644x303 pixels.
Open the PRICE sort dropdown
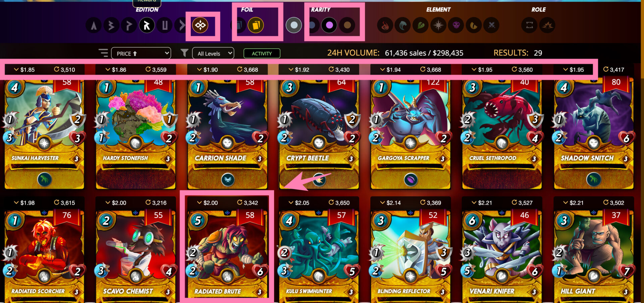[141, 53]
